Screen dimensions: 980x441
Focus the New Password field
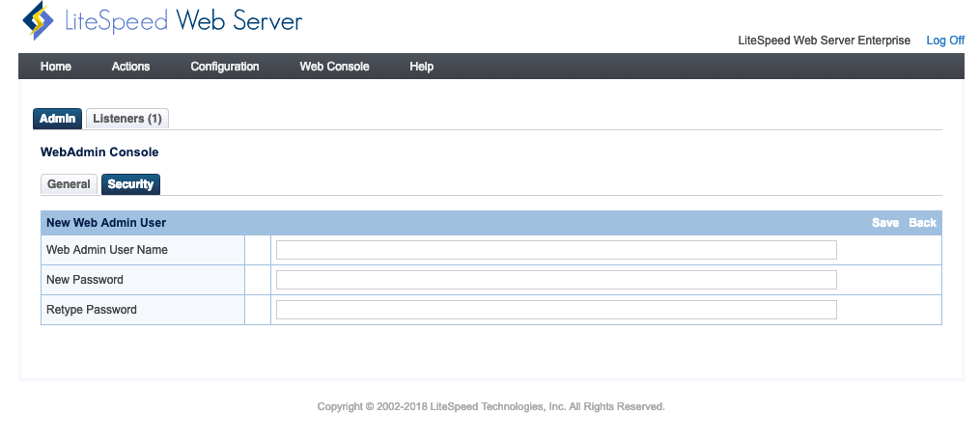[x=556, y=280]
